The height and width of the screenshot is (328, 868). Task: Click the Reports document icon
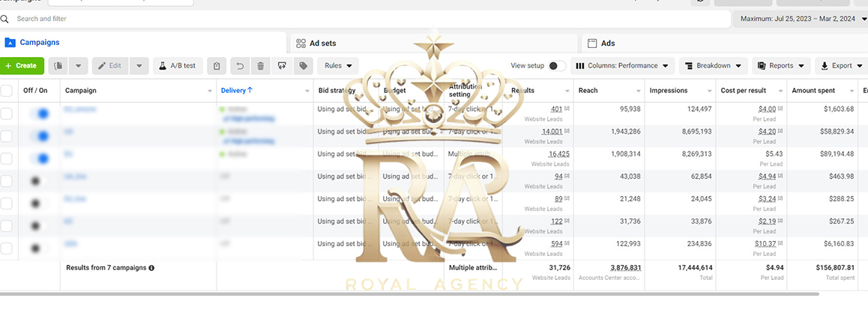(762, 65)
